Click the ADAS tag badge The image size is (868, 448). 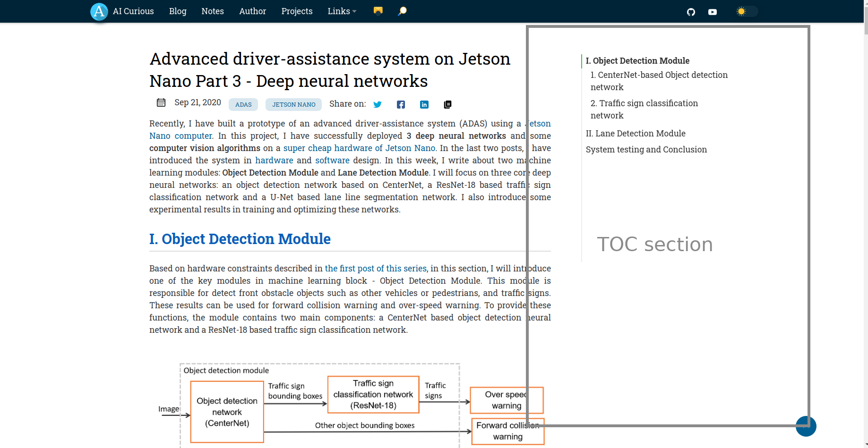[243, 104]
